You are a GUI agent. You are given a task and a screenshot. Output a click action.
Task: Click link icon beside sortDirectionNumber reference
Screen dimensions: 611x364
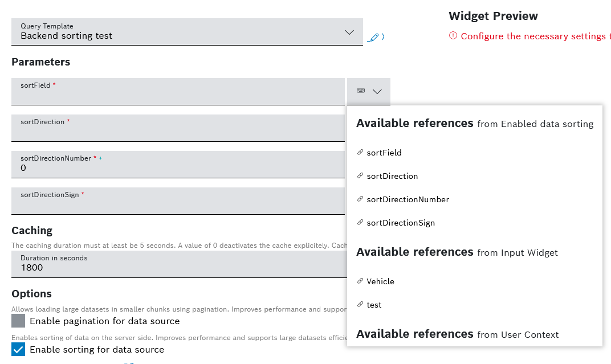(360, 199)
